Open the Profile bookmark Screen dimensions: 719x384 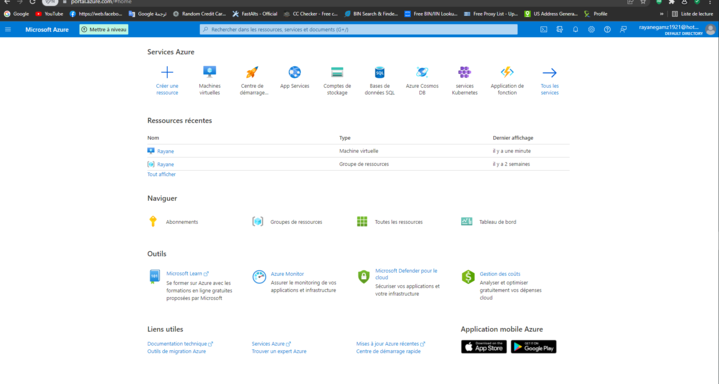click(596, 14)
